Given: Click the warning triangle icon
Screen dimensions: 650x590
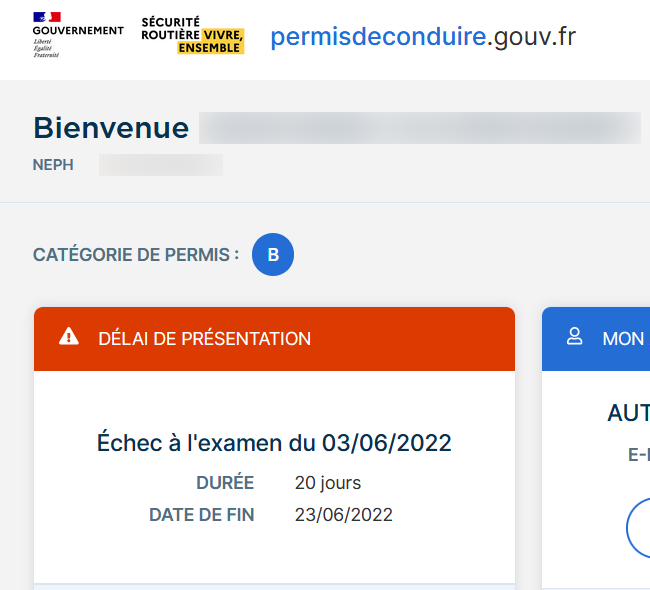Looking at the screenshot, I should click(x=69, y=337).
